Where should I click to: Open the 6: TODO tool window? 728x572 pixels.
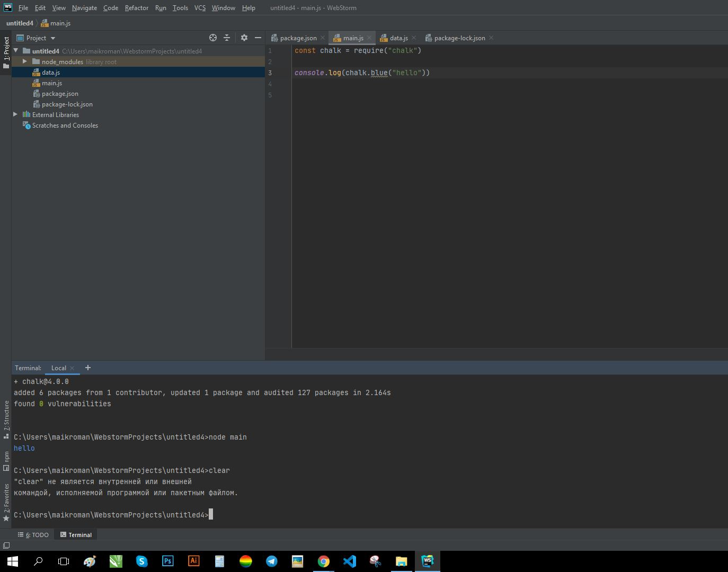tap(33, 535)
